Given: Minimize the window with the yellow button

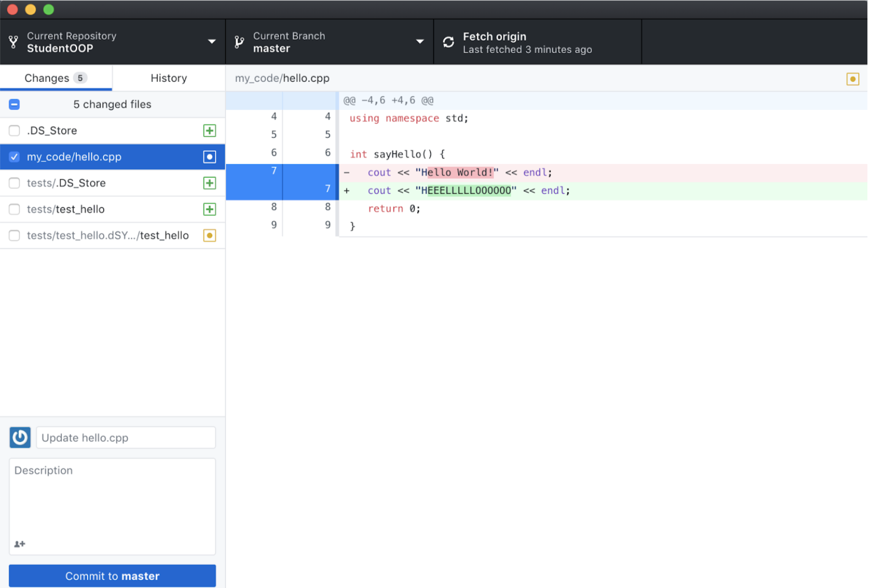Looking at the screenshot, I should pyautogui.click(x=30, y=9).
